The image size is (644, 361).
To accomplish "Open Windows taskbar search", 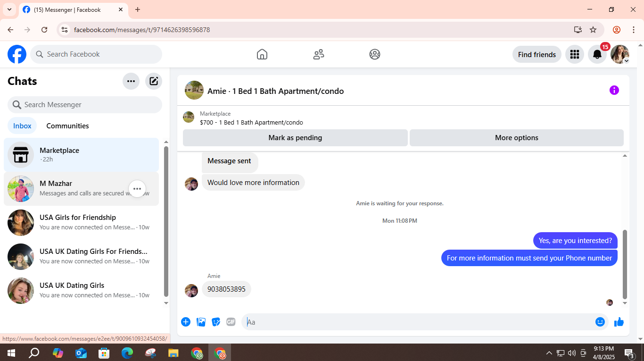I will 34,353.
